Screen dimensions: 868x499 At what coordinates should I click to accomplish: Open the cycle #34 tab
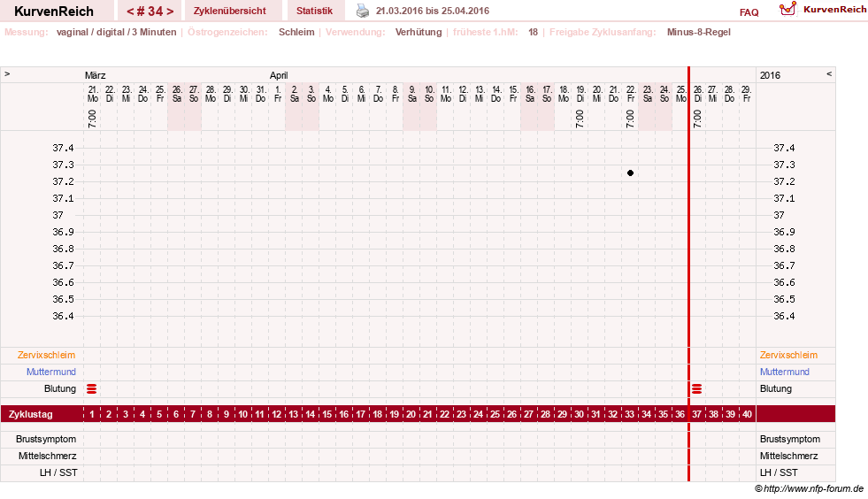150,12
